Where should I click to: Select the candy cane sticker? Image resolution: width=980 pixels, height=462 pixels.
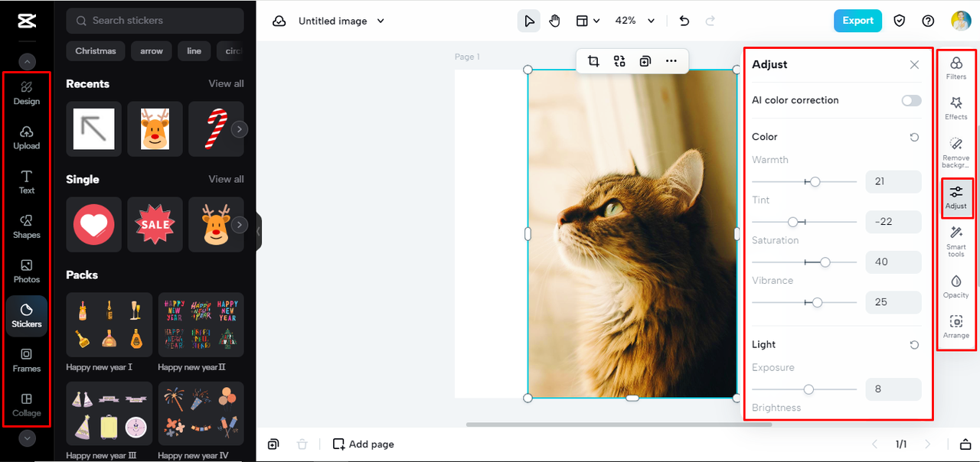click(216, 129)
